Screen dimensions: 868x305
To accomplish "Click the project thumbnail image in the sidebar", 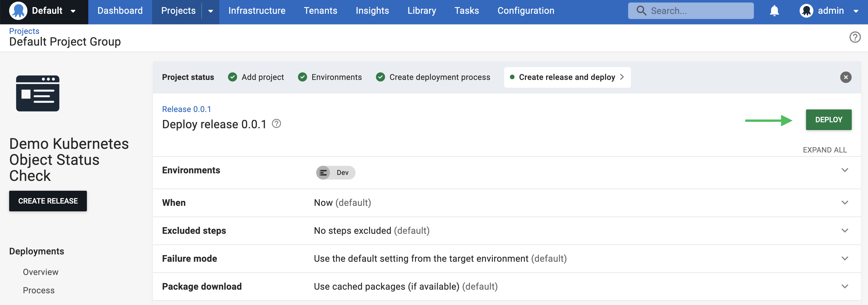I will pyautogui.click(x=38, y=93).
